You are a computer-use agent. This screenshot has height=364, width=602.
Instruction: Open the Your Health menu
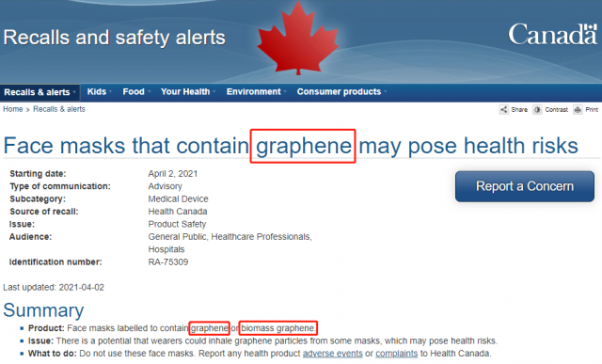(188, 92)
